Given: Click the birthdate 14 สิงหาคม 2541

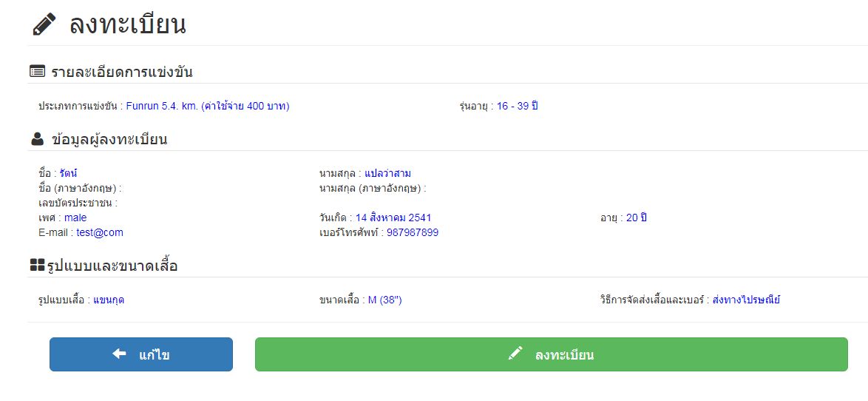Looking at the screenshot, I should click(393, 218).
